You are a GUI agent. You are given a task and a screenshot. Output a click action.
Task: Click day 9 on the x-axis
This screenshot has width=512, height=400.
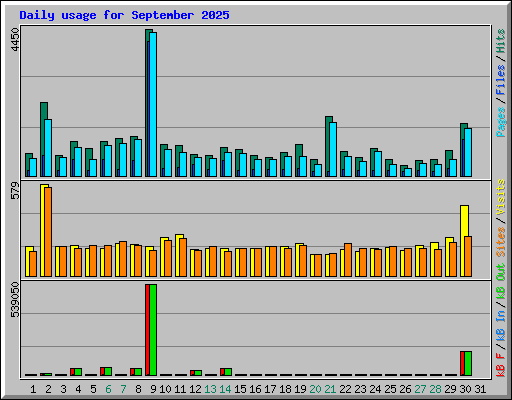[x=153, y=389]
